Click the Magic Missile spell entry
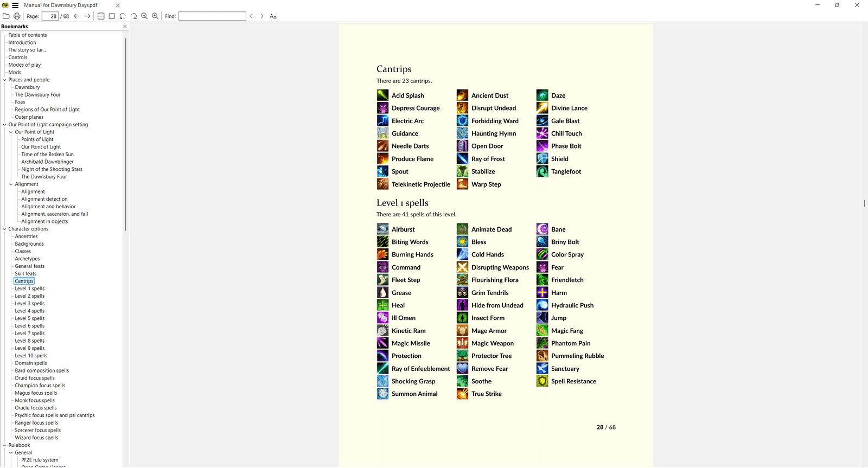Image resolution: width=868 pixels, height=468 pixels. click(411, 343)
